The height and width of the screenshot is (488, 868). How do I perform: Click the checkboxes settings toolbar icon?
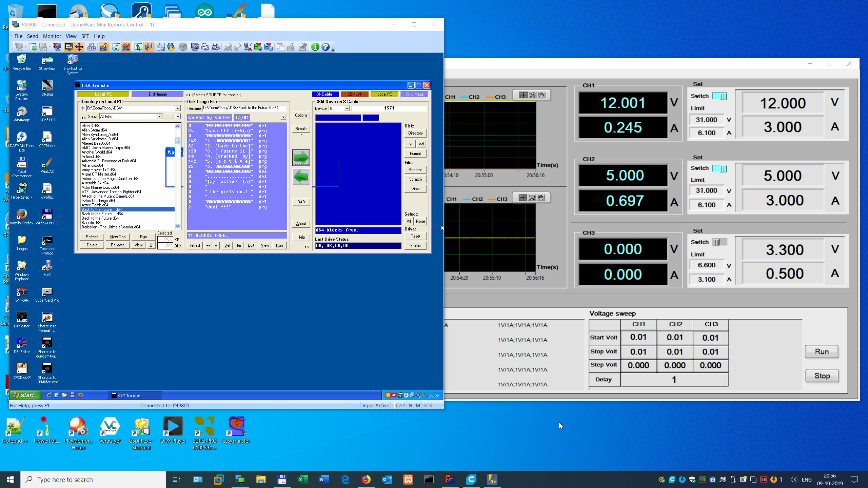pyautogui.click(x=161, y=47)
